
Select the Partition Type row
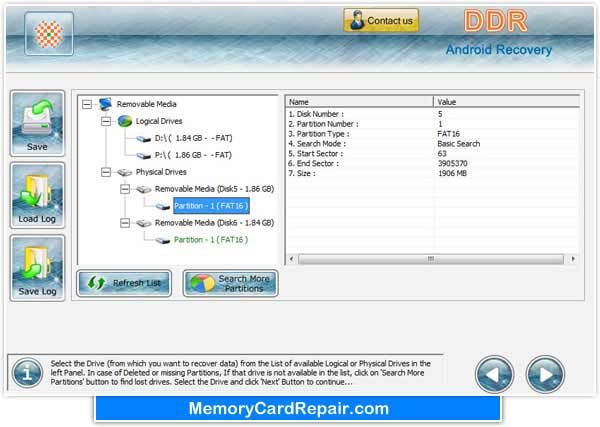[432, 134]
